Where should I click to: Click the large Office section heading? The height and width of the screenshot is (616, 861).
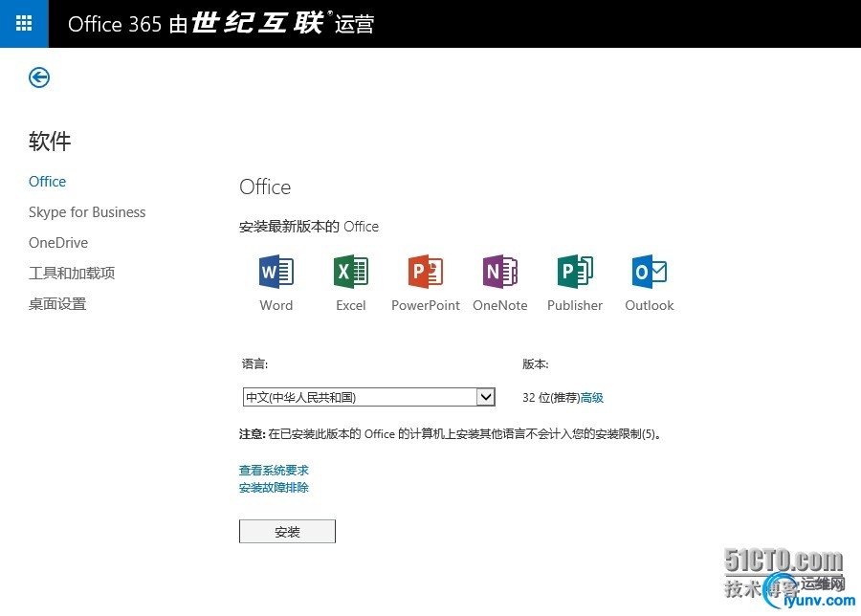click(x=265, y=187)
